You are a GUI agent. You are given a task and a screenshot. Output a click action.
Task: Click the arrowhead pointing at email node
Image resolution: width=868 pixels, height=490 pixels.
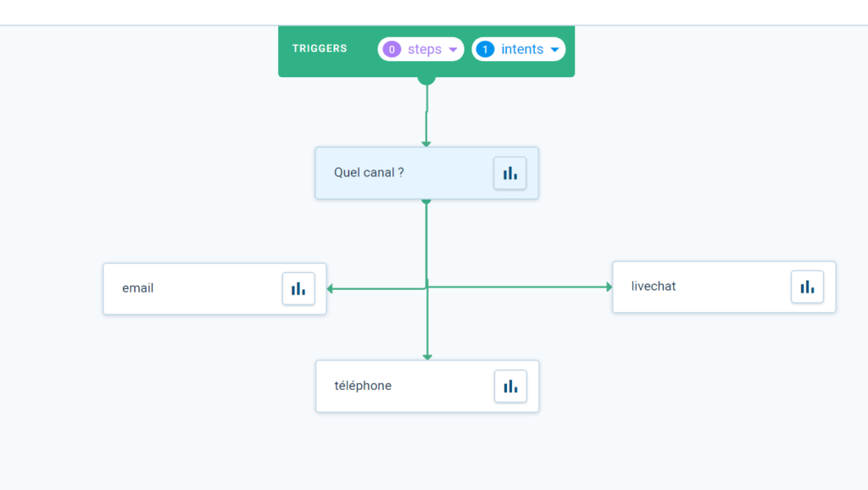[330, 288]
